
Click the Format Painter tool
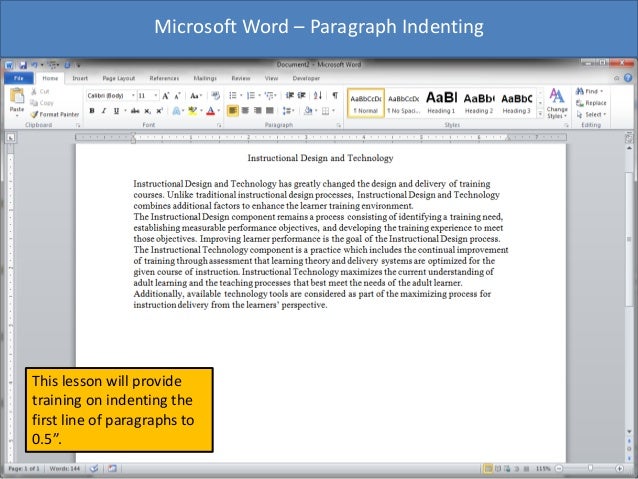point(59,115)
